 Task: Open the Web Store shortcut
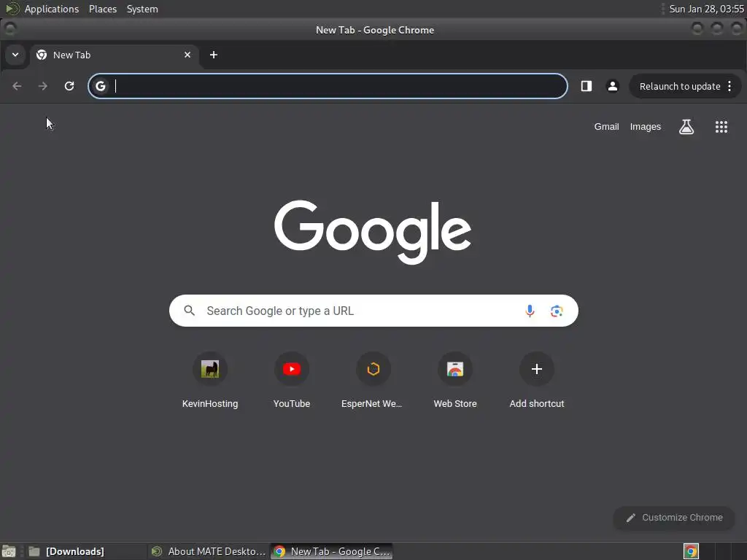(x=455, y=381)
